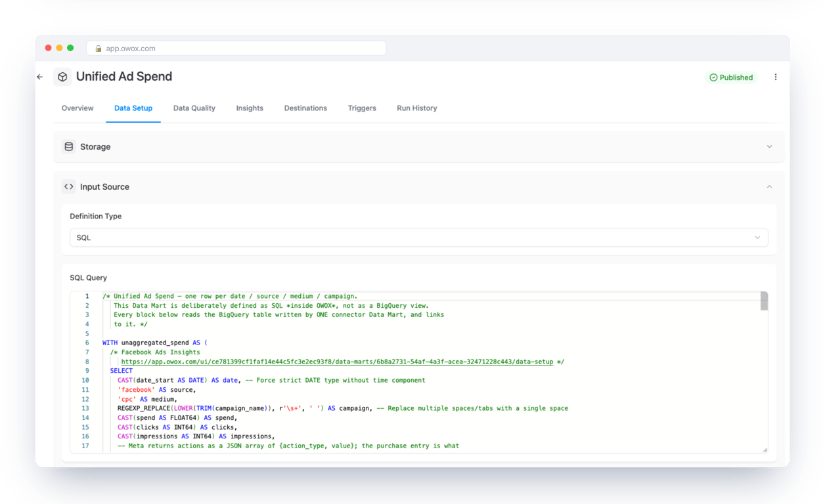Screen dimensions: 825x504
Task: Click the editor resize handle corner
Action: [765, 450]
